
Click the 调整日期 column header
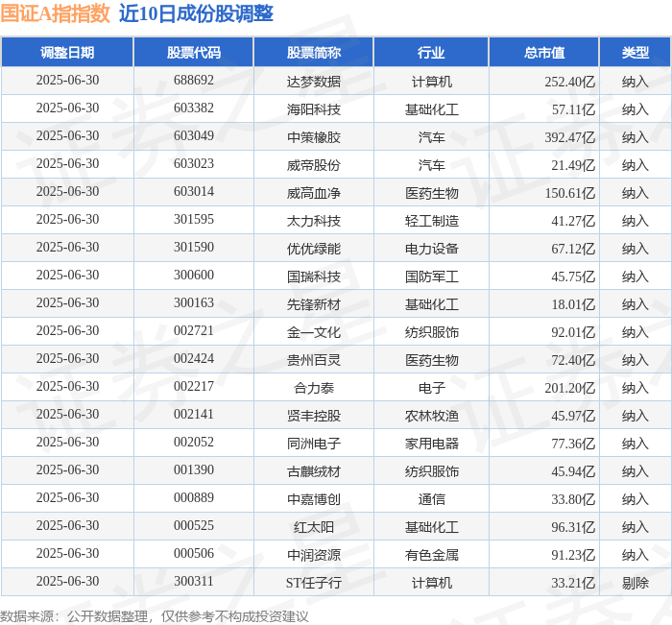point(67,52)
